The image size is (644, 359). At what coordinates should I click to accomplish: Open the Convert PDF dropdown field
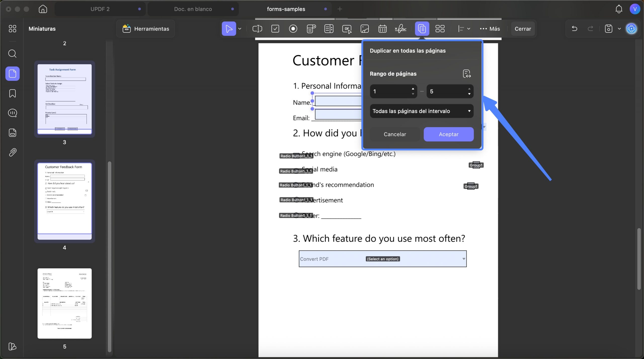pos(383,259)
